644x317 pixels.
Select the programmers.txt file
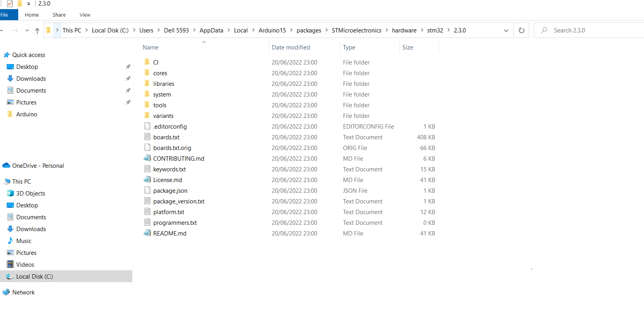click(x=175, y=222)
